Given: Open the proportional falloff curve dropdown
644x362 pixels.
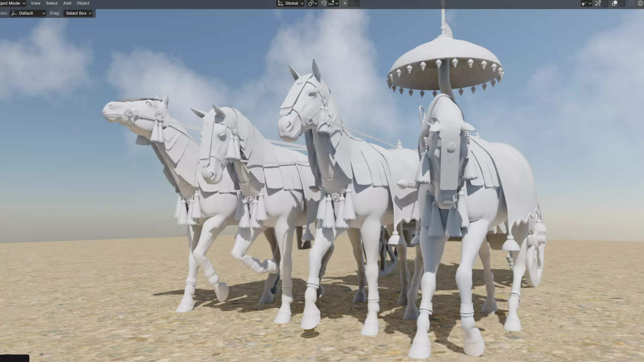Looking at the screenshot, I should pos(355,3).
